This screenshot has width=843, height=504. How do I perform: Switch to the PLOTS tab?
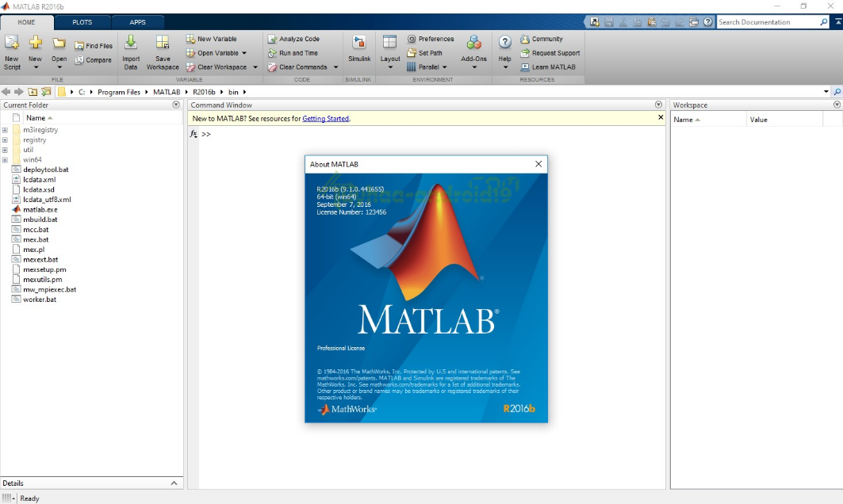click(x=82, y=22)
